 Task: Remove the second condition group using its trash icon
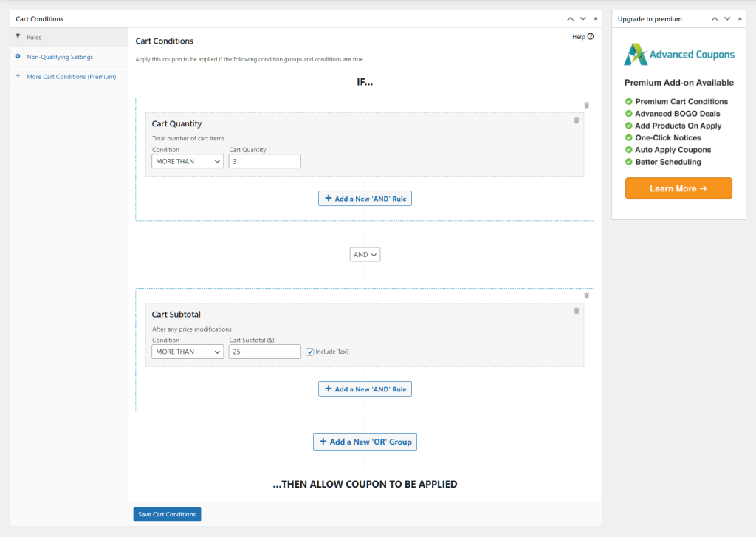(587, 295)
